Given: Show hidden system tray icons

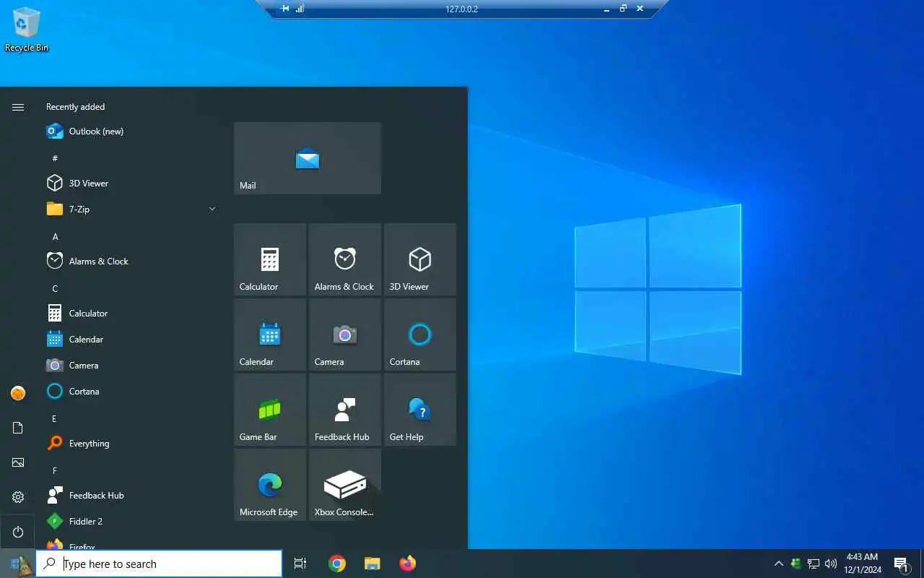Looking at the screenshot, I should (x=778, y=564).
